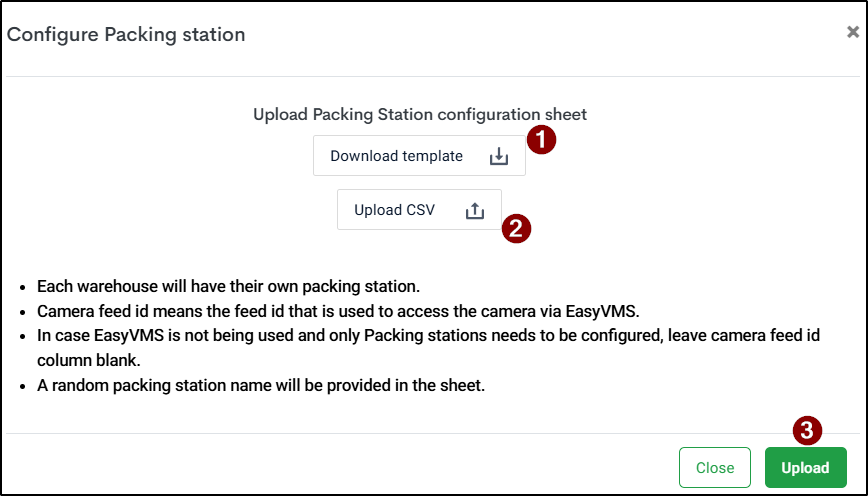Screen dimensions: 868x496
Task: Click the note about each warehouse's packing station
Action: [228, 287]
